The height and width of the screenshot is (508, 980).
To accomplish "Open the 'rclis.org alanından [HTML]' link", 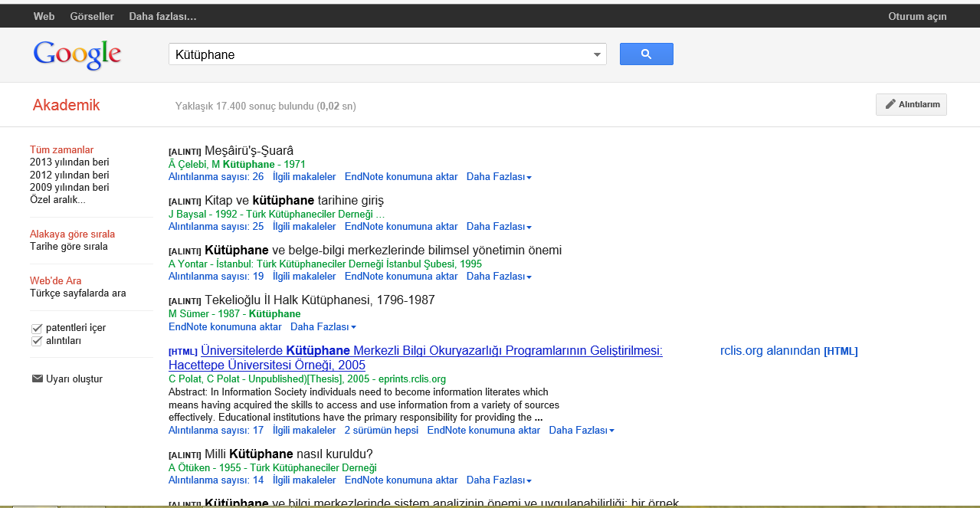I will 789,351.
